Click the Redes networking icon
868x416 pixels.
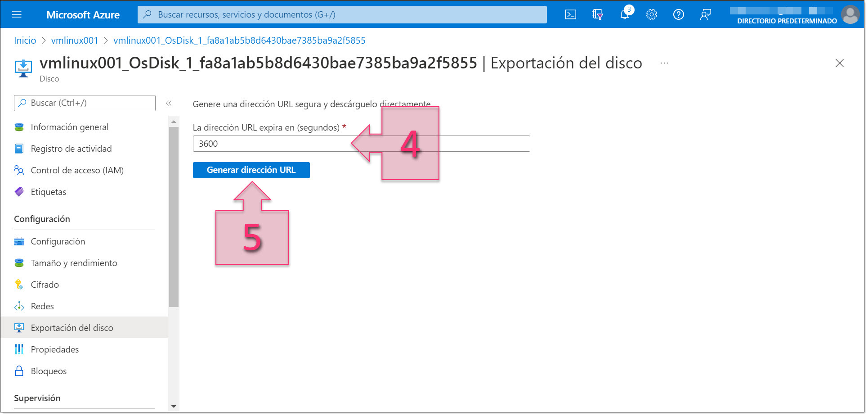point(19,306)
